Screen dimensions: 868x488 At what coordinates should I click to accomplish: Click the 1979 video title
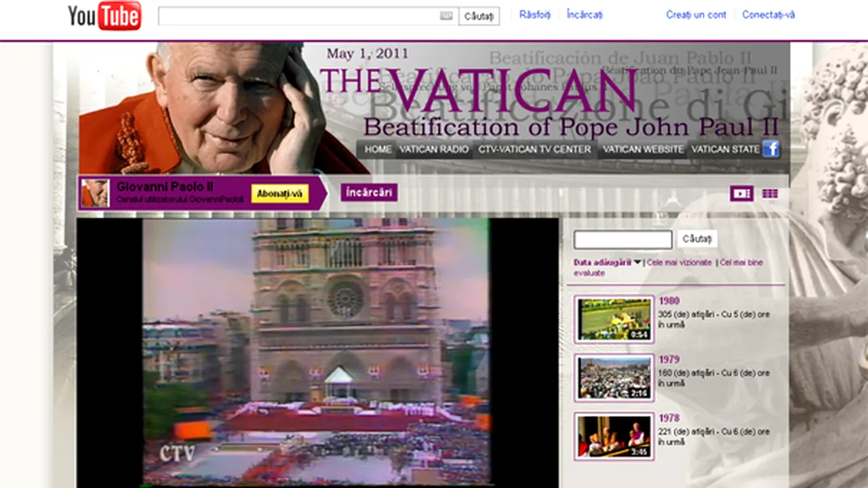click(x=669, y=360)
